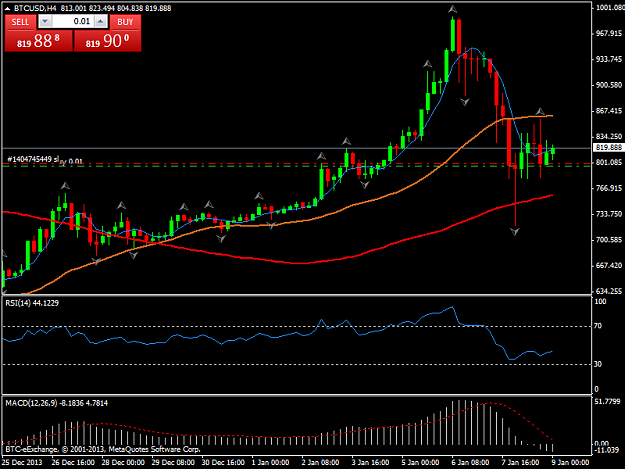Click the down fractal arrow below lowest wick
The image size is (625, 469).
point(515,232)
